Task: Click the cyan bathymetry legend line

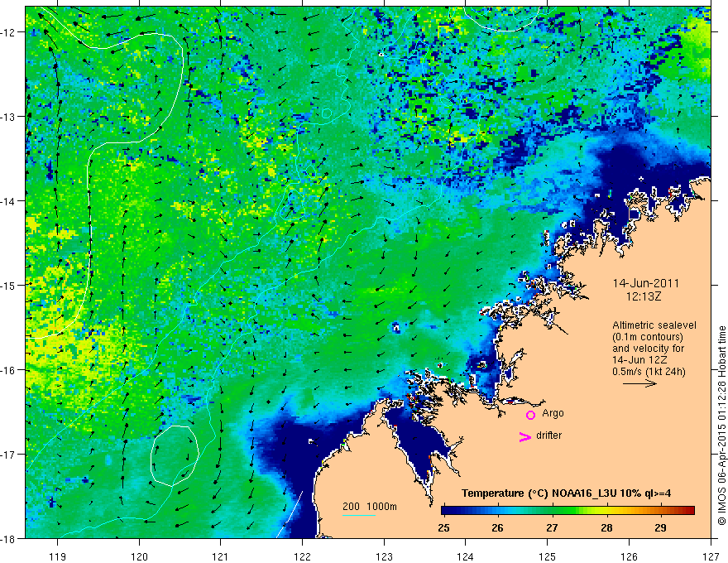Action: (x=359, y=515)
